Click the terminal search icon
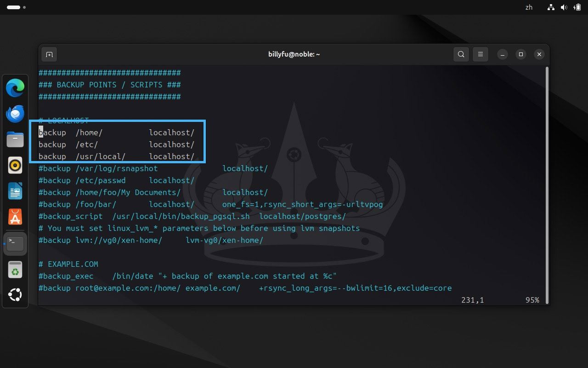 click(x=461, y=54)
